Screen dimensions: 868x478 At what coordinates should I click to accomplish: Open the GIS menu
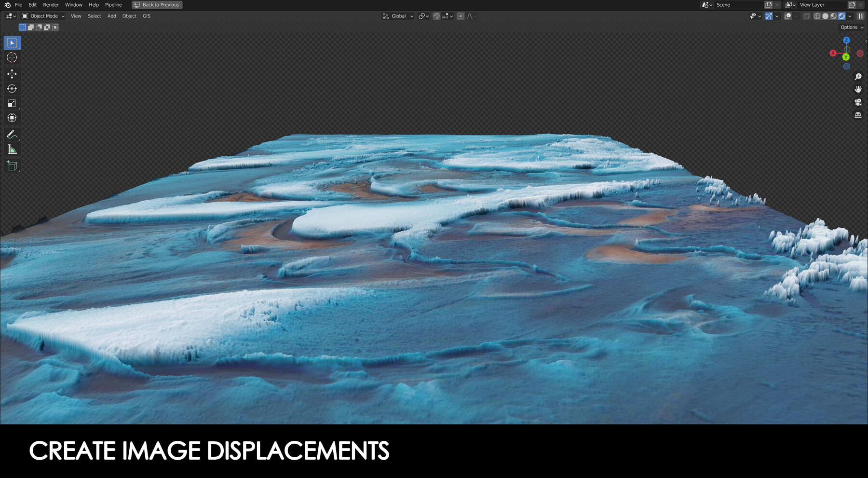[146, 16]
